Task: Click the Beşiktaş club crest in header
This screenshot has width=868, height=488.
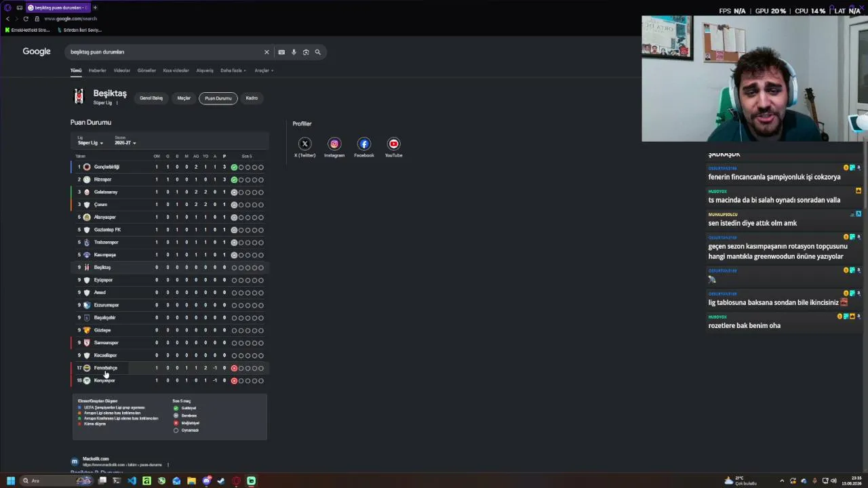Action: point(79,97)
